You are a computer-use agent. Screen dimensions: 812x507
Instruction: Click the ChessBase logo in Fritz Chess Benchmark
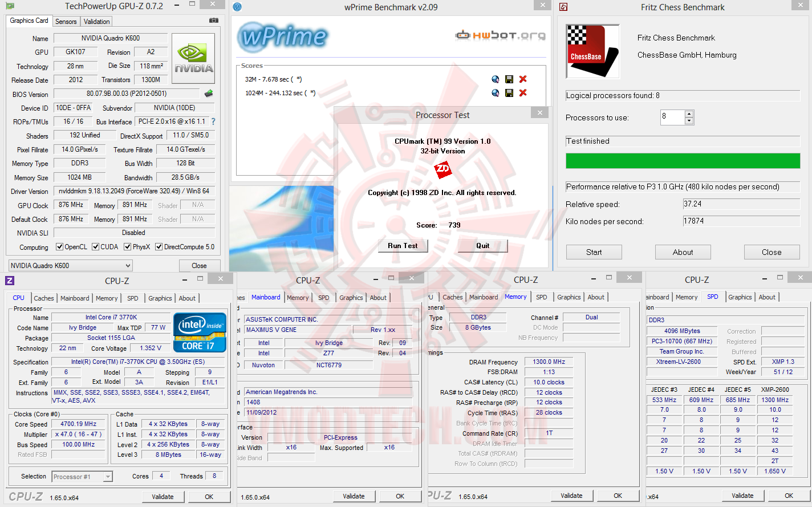[x=592, y=51]
